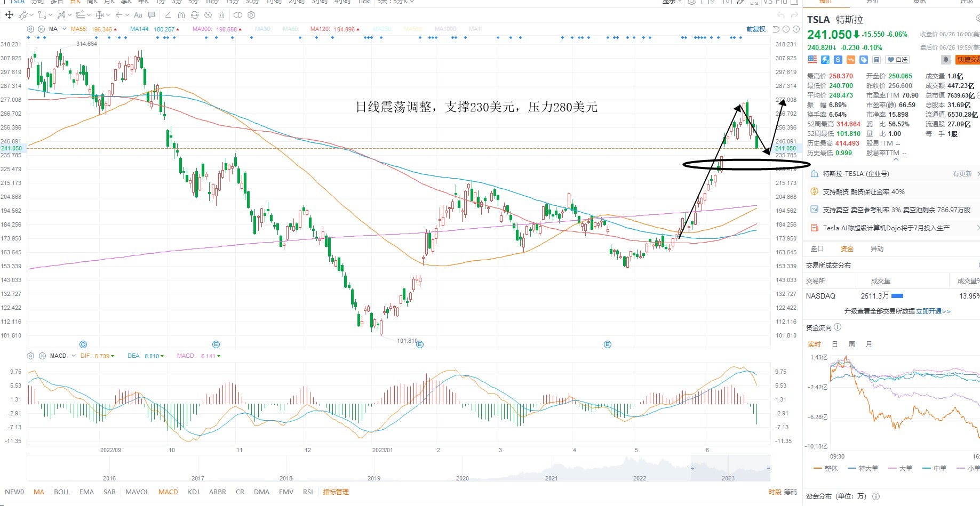Open MACD indicator settings gear
This screenshot has width=980, height=506.
(30, 356)
